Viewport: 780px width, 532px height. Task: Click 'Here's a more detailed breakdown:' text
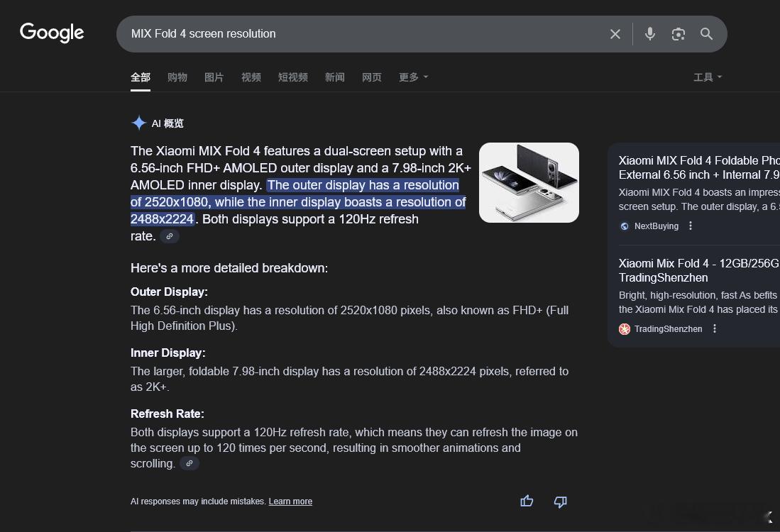pos(229,268)
